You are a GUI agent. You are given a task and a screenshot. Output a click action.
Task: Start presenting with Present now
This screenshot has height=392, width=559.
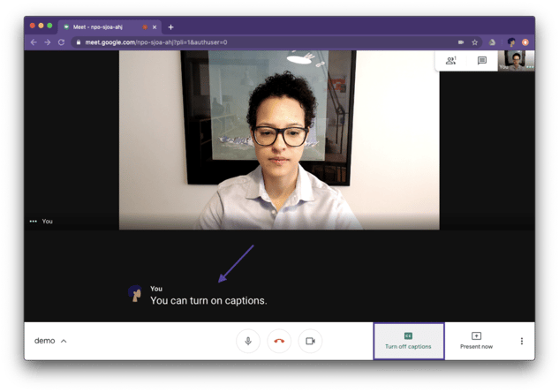(x=476, y=341)
